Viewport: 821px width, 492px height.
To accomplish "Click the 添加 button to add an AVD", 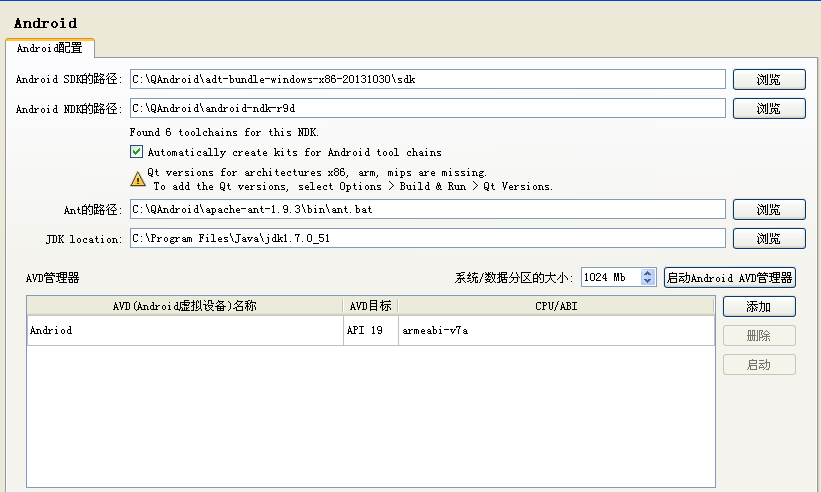I will [x=759, y=307].
